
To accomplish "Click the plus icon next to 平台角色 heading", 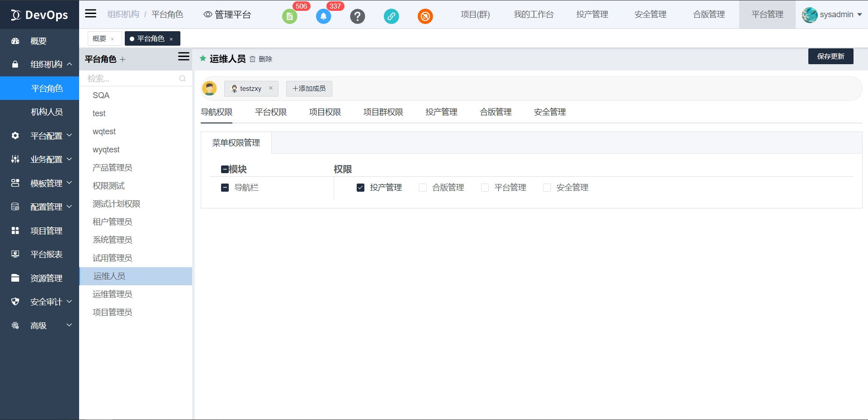I will 123,59.
